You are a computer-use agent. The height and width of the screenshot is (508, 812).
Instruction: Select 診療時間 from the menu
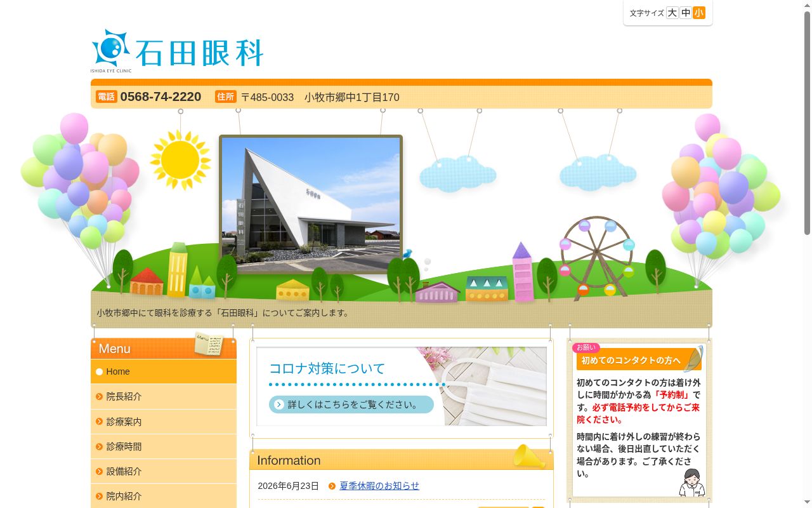pyautogui.click(x=164, y=446)
